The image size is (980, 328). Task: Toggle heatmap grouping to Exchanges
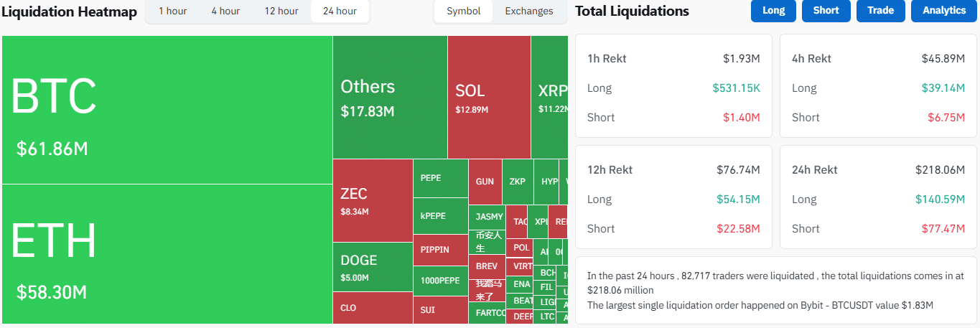[529, 11]
